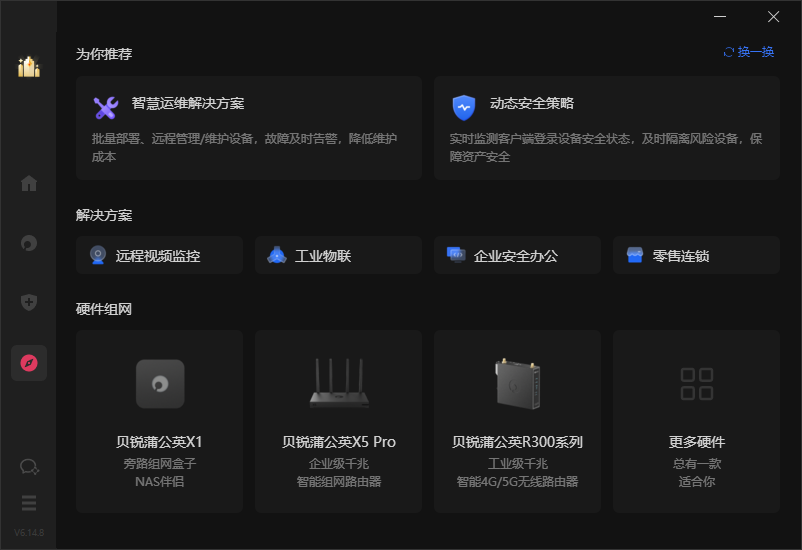Close the application window
The height and width of the screenshot is (550, 802).
773,16
